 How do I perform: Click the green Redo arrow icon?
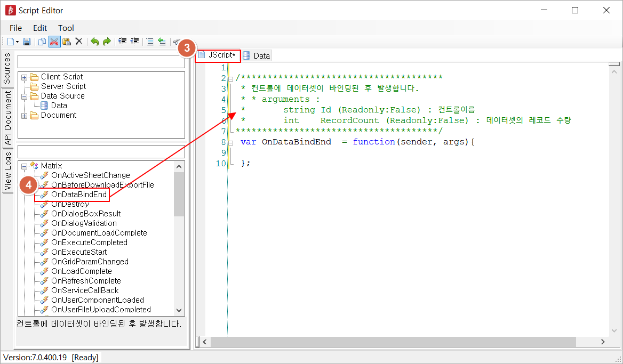pyautogui.click(x=107, y=42)
